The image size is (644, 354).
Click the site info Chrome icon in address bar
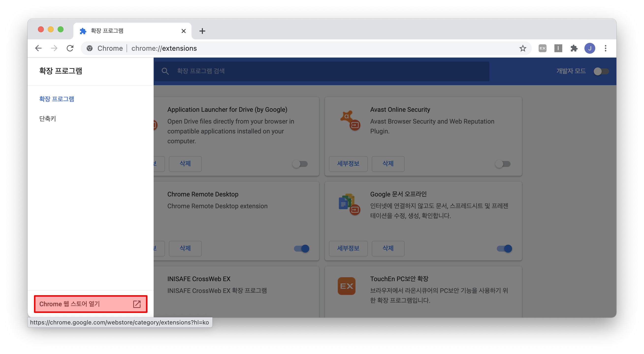coord(90,48)
